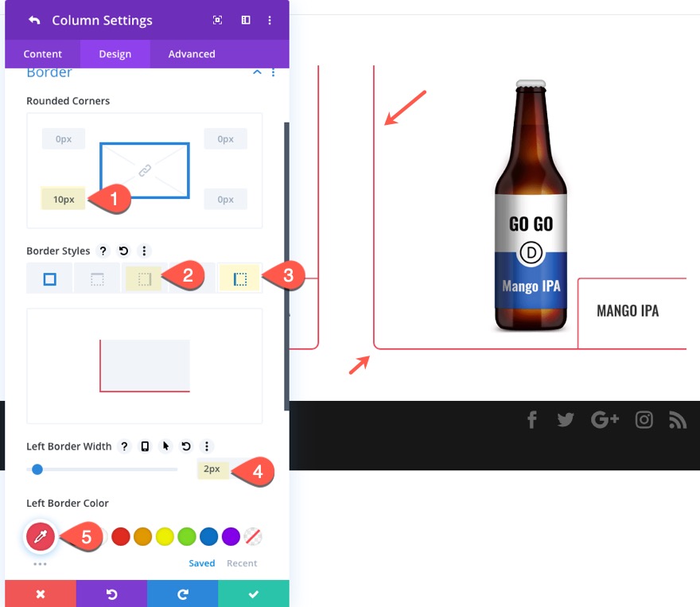Click the snap modal to sidebar icon
Image resolution: width=700 pixels, height=607 pixels.
[246, 21]
